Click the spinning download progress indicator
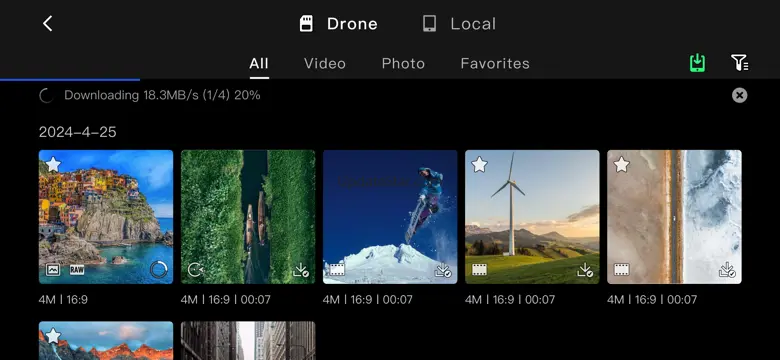 pos(46,95)
